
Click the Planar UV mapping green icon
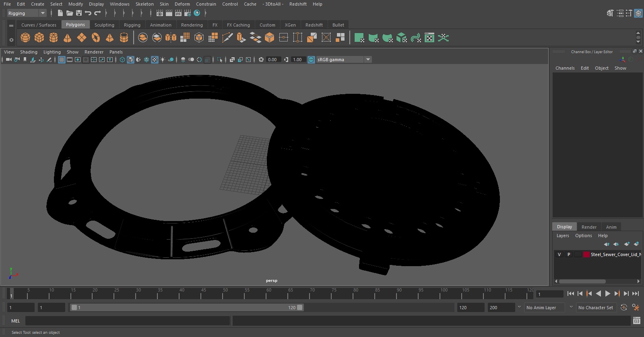[359, 38]
